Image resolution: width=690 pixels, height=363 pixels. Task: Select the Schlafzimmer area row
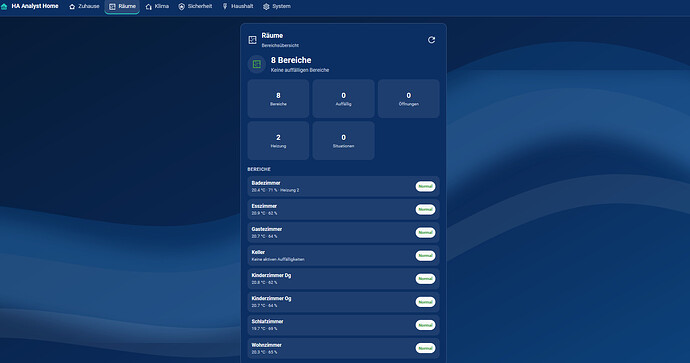[x=343, y=325]
